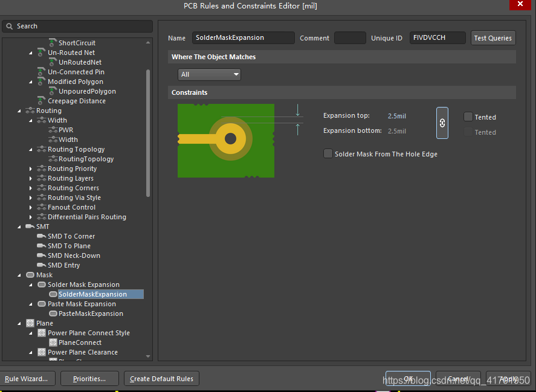Select the SMD To Corner rule
This screenshot has width=536, height=392.
pos(71,236)
